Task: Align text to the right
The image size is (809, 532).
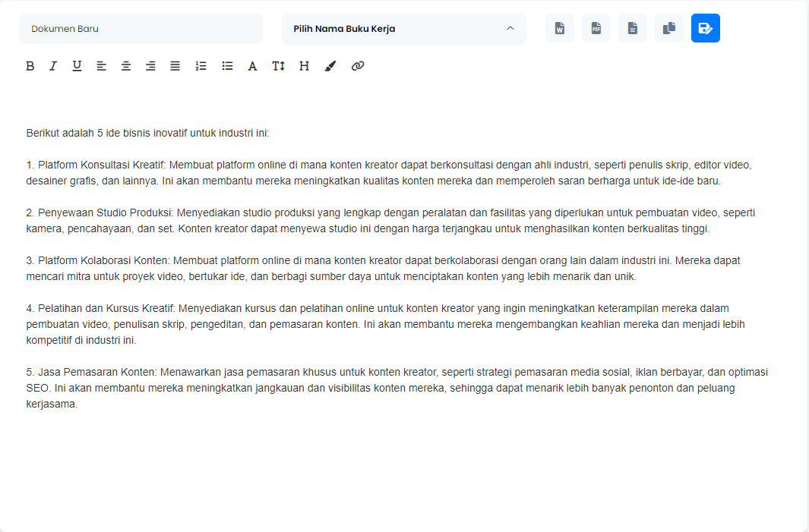Action: [150, 66]
